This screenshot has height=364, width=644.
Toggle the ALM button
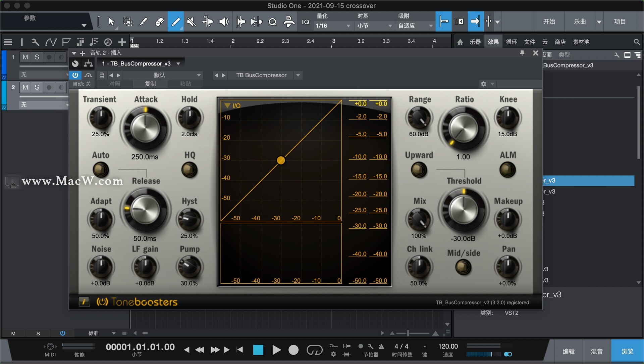pyautogui.click(x=507, y=170)
